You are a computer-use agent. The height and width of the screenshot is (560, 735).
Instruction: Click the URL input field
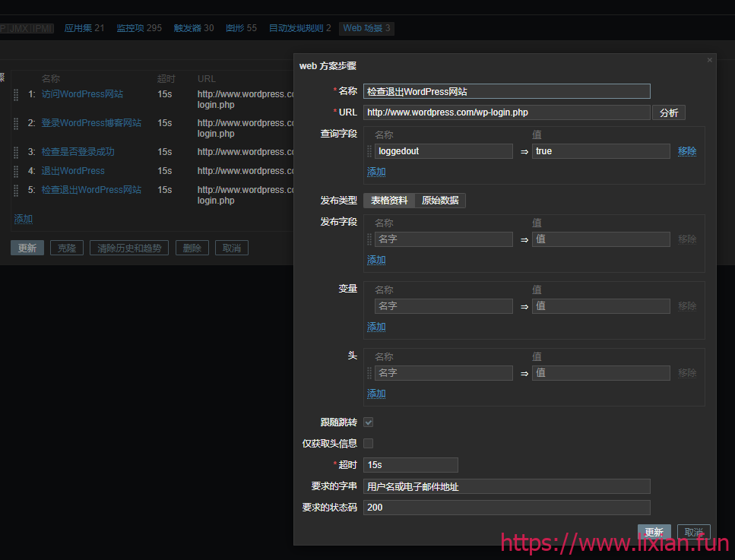[x=507, y=112]
